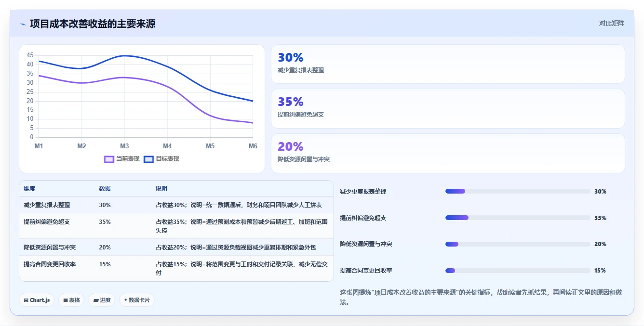The width and height of the screenshot is (644, 326).
Task: Click the title 项目成本改善收益的主要来源
Action: click(93, 24)
